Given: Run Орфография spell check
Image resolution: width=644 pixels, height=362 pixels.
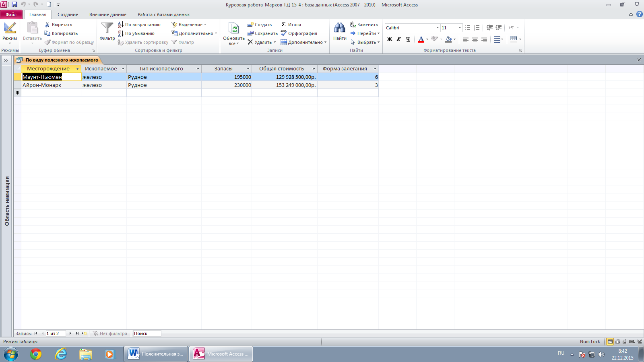Looking at the screenshot, I should click(299, 33).
